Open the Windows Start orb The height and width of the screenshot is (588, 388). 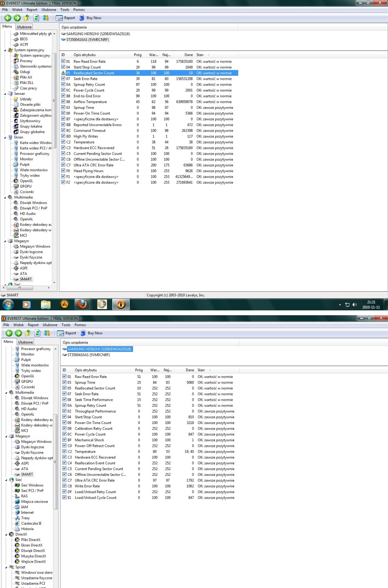pyautogui.click(x=8, y=304)
